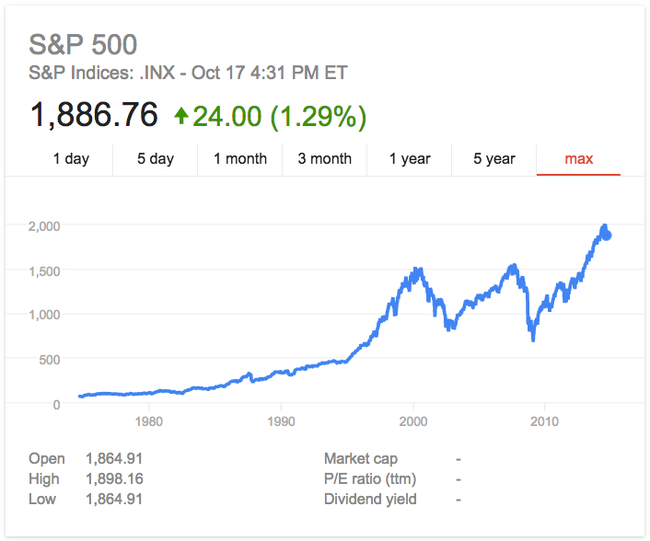Image resolution: width=650 pixels, height=541 pixels.
Task: Show the 3 month chart range
Action: [x=324, y=159]
